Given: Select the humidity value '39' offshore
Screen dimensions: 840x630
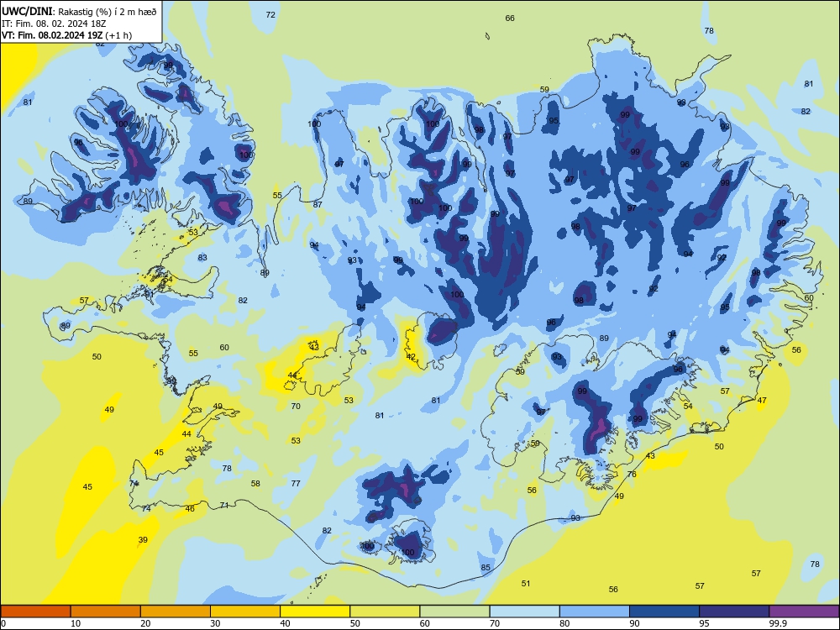Looking at the screenshot, I should click(x=143, y=539).
